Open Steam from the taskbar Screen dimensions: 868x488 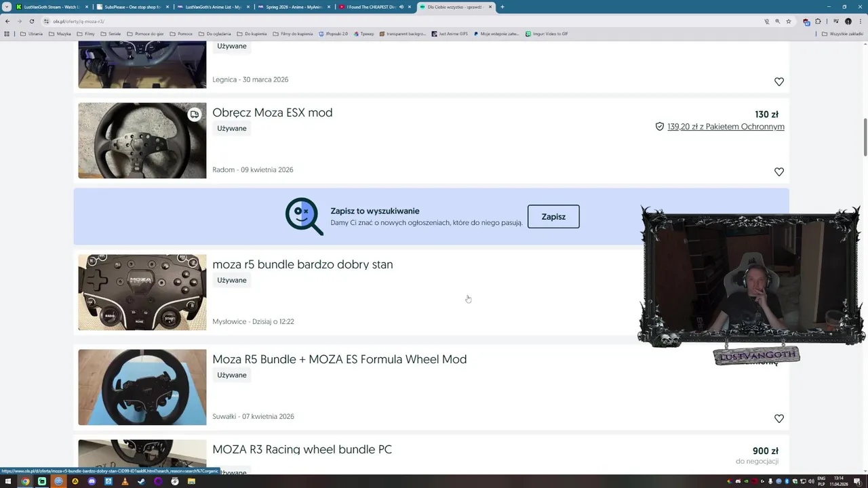142,481
